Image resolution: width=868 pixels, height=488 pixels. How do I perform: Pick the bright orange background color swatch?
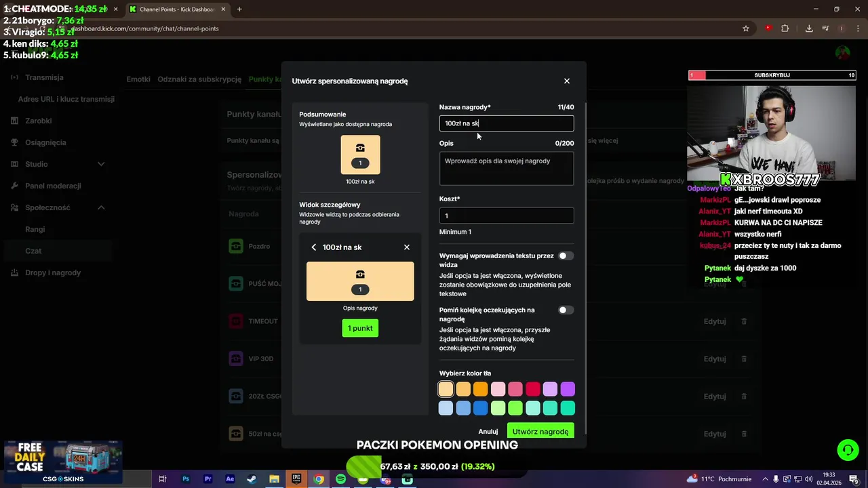tap(480, 389)
